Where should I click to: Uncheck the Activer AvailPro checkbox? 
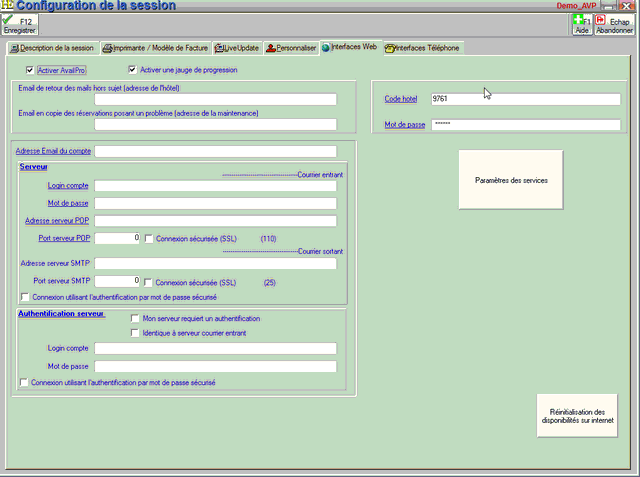coord(29,70)
